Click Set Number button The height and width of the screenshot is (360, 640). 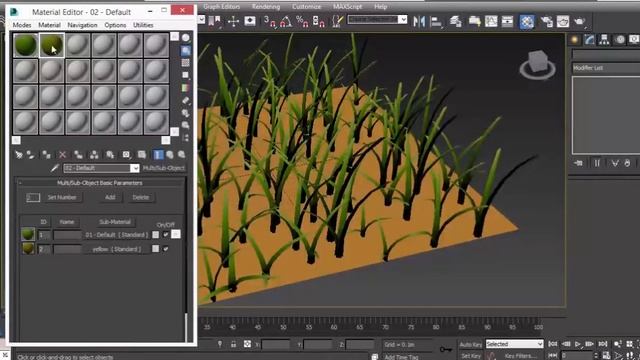click(x=62, y=198)
